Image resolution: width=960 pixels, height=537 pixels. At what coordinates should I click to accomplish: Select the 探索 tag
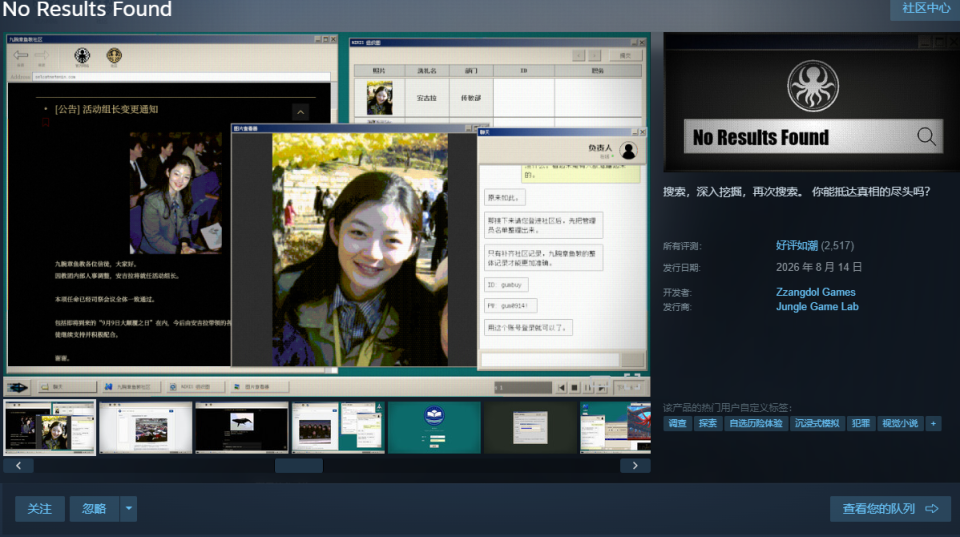tap(708, 423)
